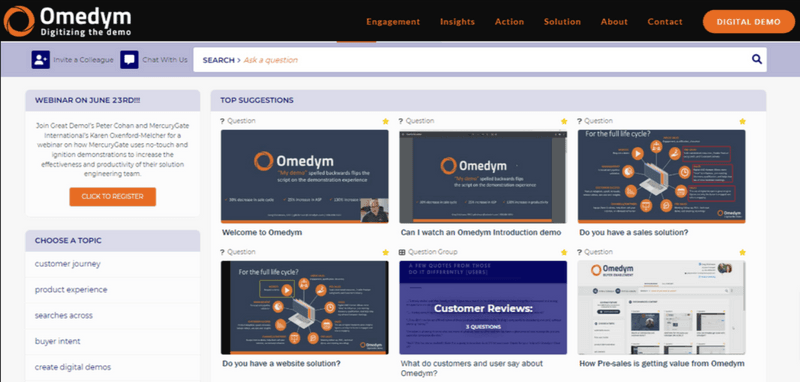Image resolution: width=800 pixels, height=382 pixels.
Task: Select the customer journey topic
Action: [x=68, y=264]
